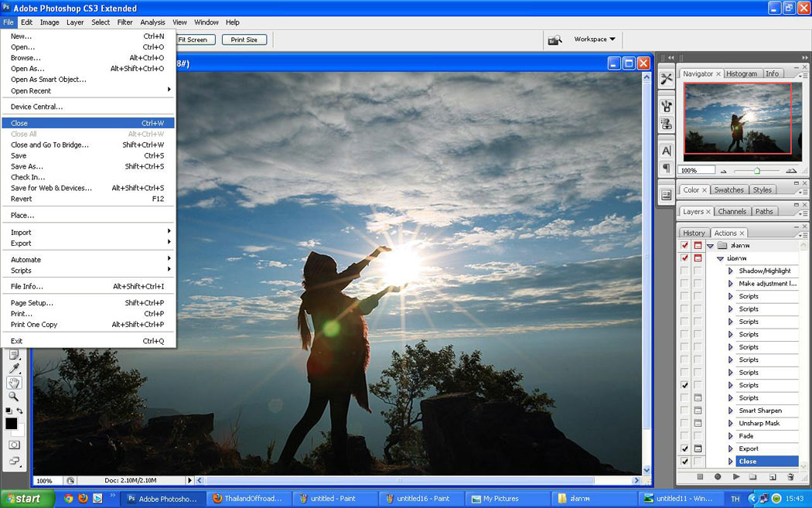Click the black foreground color swatch
The width and height of the screenshot is (812, 508).
12,424
